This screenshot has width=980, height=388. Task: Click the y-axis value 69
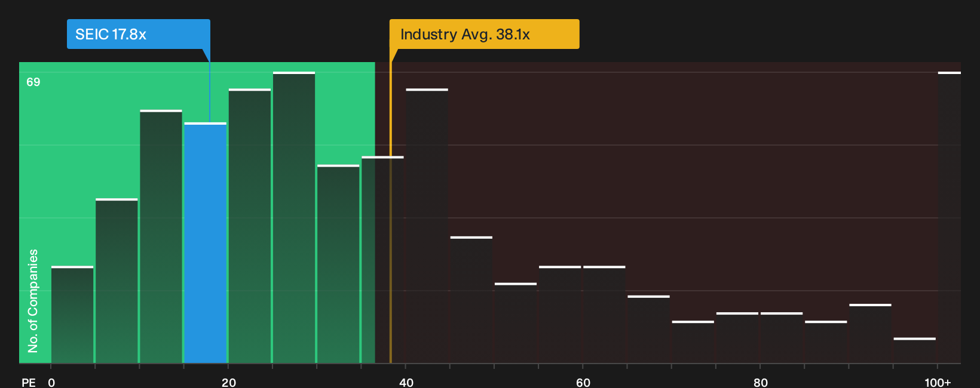pyautogui.click(x=33, y=82)
